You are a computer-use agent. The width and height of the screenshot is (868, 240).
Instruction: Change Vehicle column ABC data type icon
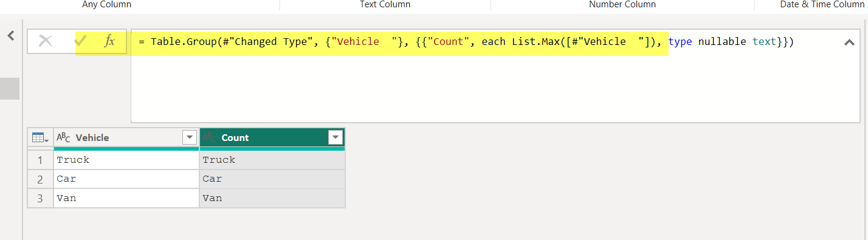(63, 138)
